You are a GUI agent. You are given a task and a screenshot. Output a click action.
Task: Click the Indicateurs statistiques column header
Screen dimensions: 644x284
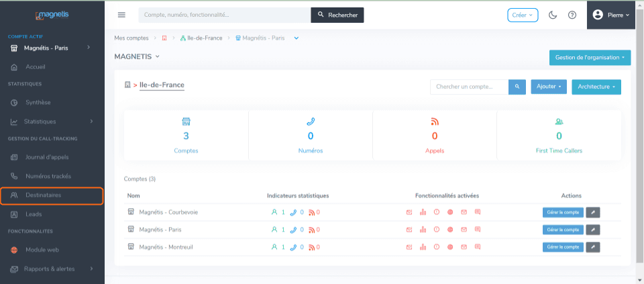[298, 195]
